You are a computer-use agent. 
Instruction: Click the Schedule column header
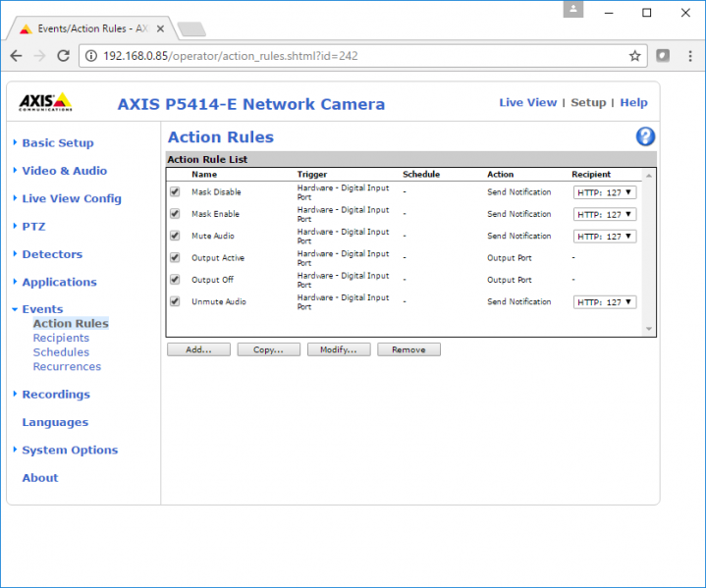click(421, 174)
